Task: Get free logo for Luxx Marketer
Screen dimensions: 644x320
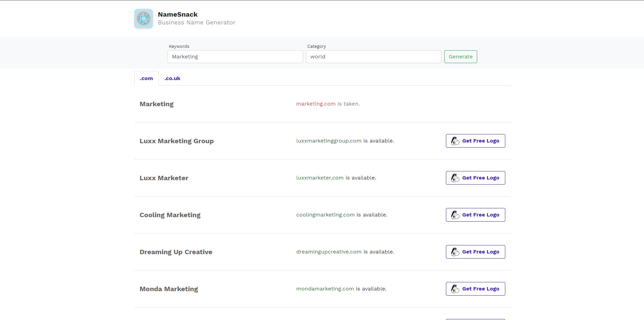Action: pos(475,178)
